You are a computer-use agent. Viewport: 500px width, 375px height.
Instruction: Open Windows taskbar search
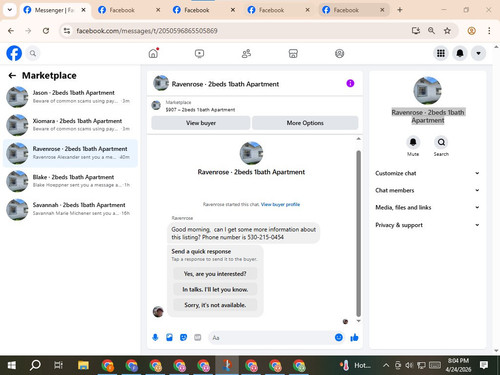tap(35, 365)
